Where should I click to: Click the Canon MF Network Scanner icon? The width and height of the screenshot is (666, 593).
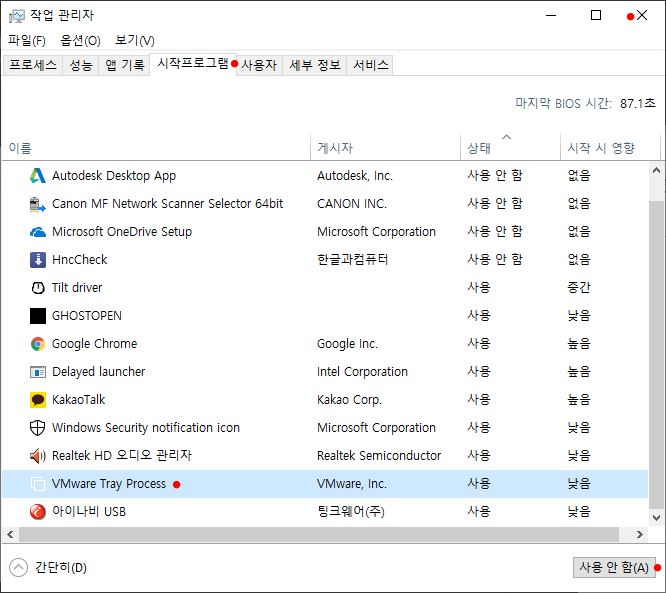coord(38,204)
